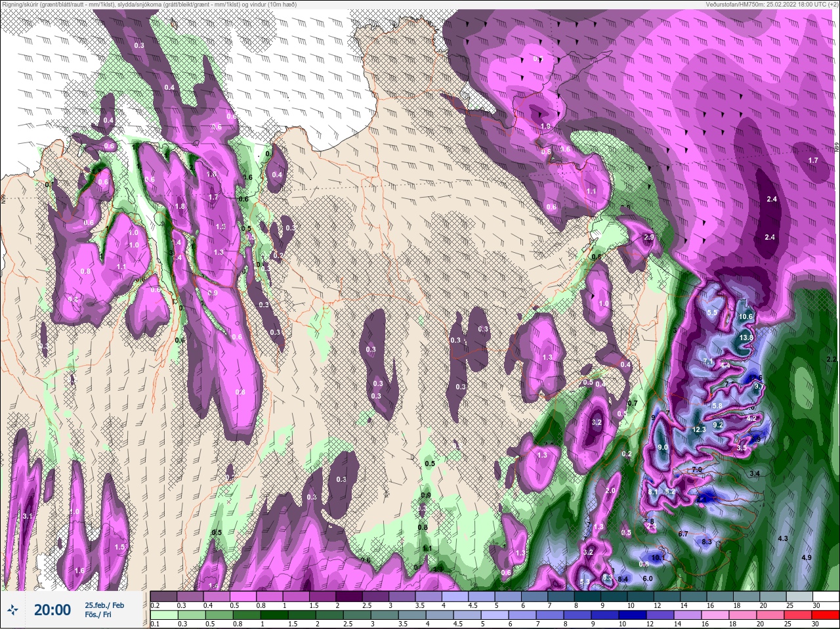Image resolution: width=840 pixels, height=629 pixels.
Task: Click the value 2.2 at the right edge
Action: 831,359
